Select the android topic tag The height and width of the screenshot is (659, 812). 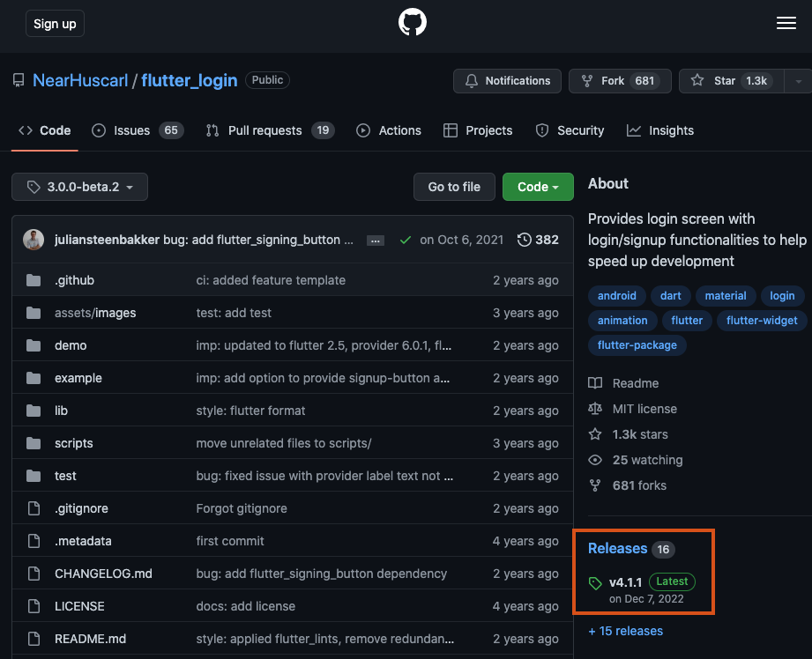pos(617,296)
